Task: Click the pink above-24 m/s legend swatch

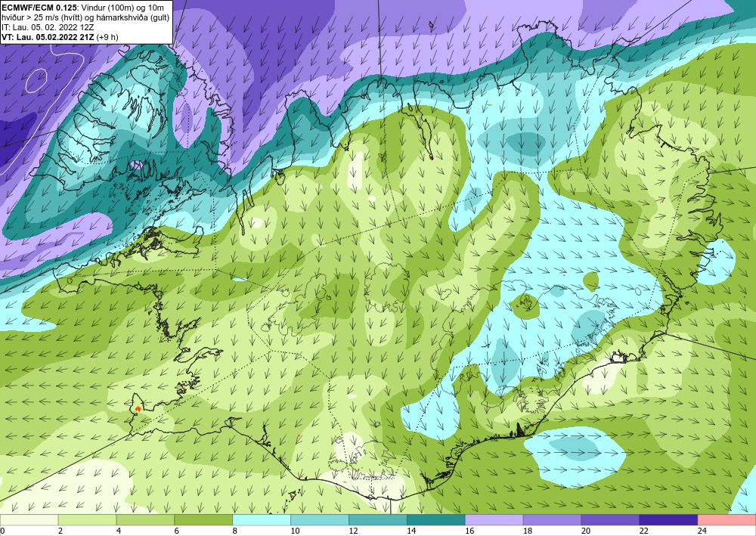Action: (x=727, y=519)
